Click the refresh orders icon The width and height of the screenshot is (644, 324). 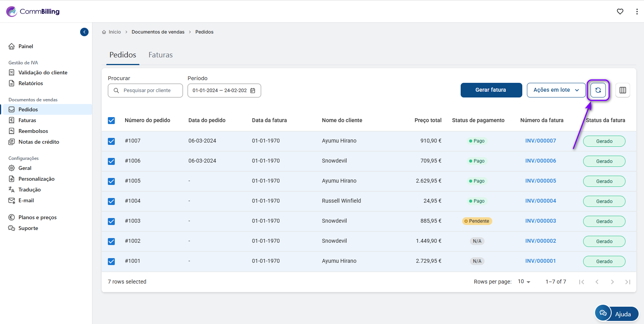pos(598,90)
